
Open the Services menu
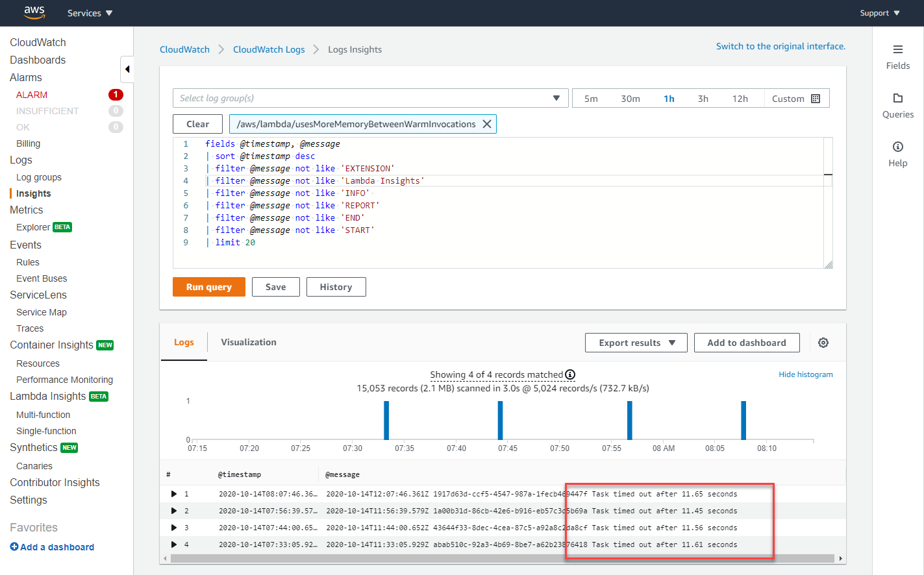click(x=90, y=13)
